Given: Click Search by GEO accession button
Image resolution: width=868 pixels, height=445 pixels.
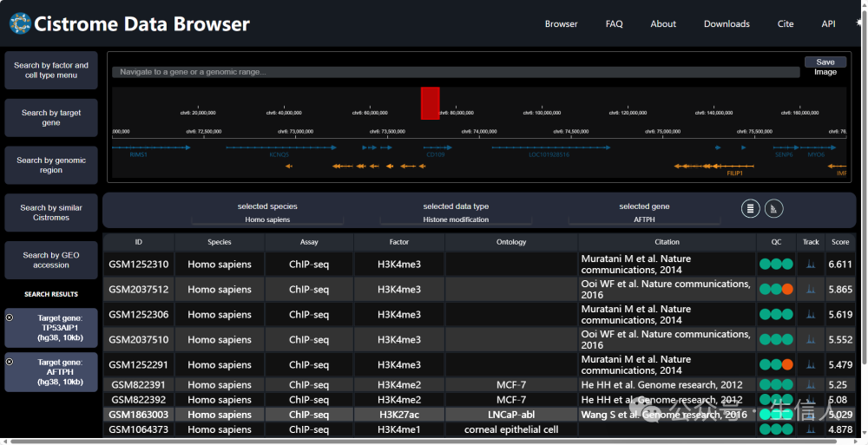Looking at the screenshot, I should [51, 260].
